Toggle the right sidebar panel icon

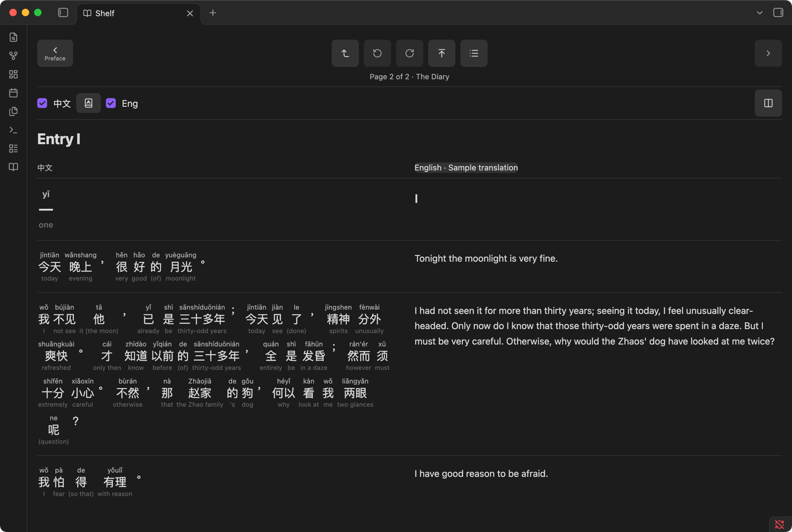point(778,13)
